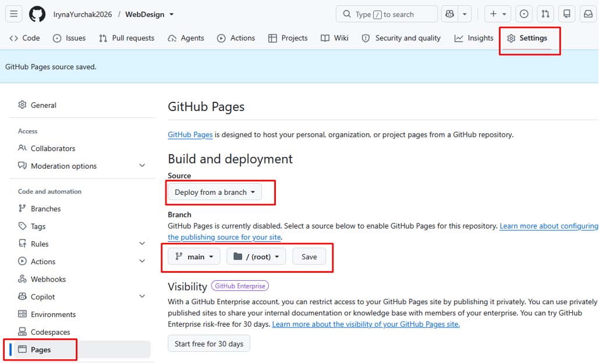Open pull requests icon in top header
Viewport: 599px width, 364px height.
(545, 14)
